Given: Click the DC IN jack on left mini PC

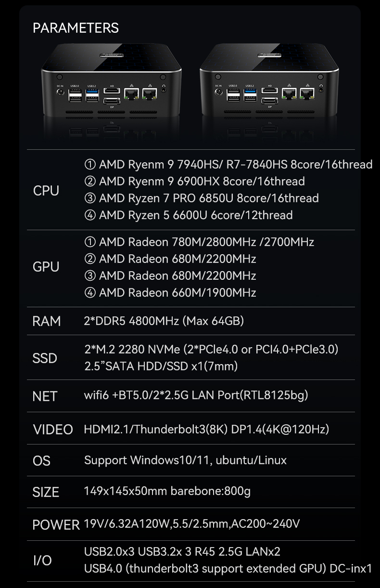Looking at the screenshot, I should (60, 92).
